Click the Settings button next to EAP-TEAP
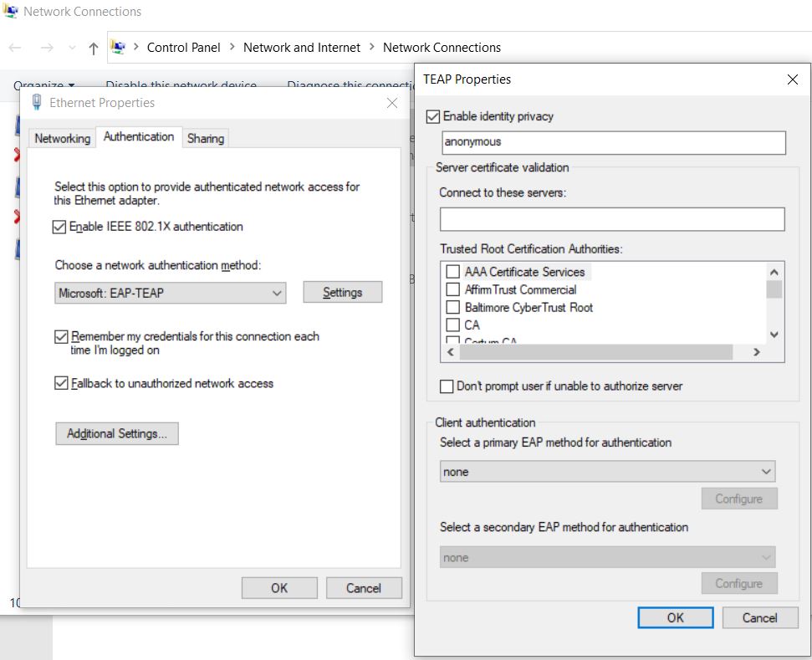 pyautogui.click(x=342, y=291)
